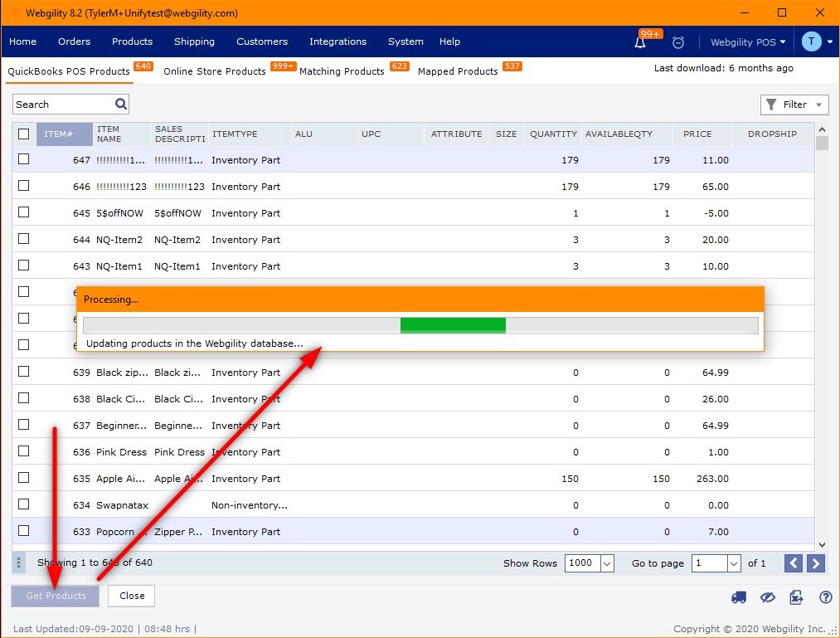Viewport: 840px width, 638px height.
Task: Go to the next page arrow
Action: [816, 563]
